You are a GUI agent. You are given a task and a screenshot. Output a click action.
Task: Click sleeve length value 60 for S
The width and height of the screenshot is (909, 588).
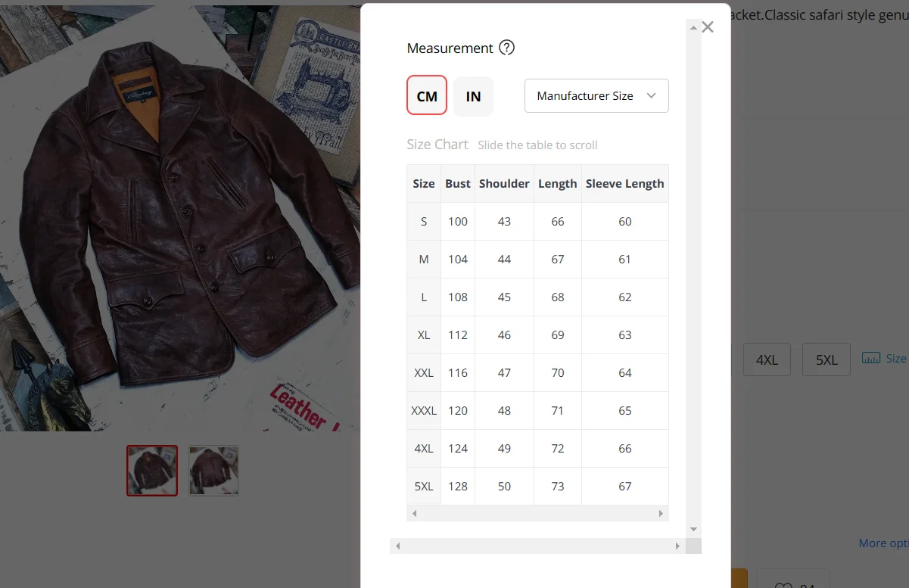[624, 222]
